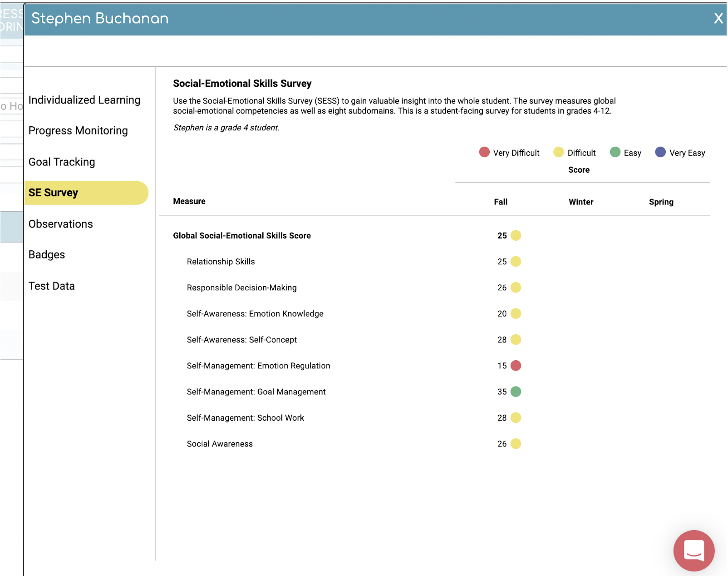The image size is (728, 576).
Task: Switch to the Observations section
Action: (x=60, y=223)
